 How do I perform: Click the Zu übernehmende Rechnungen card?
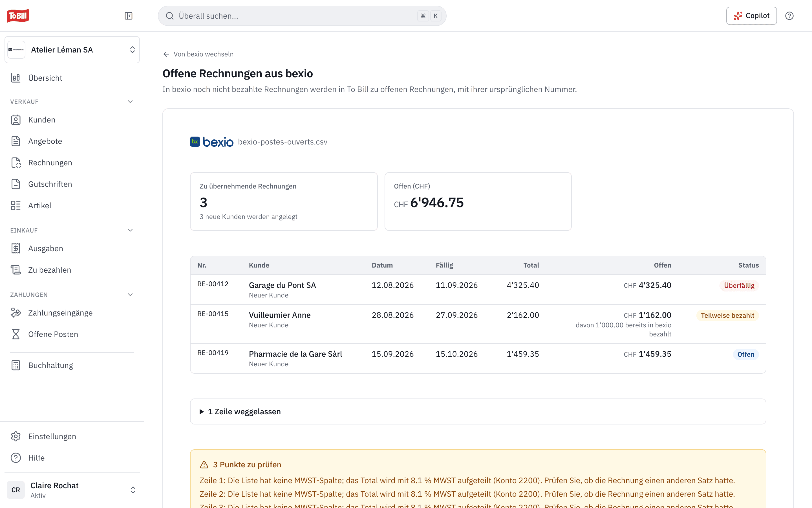click(284, 202)
